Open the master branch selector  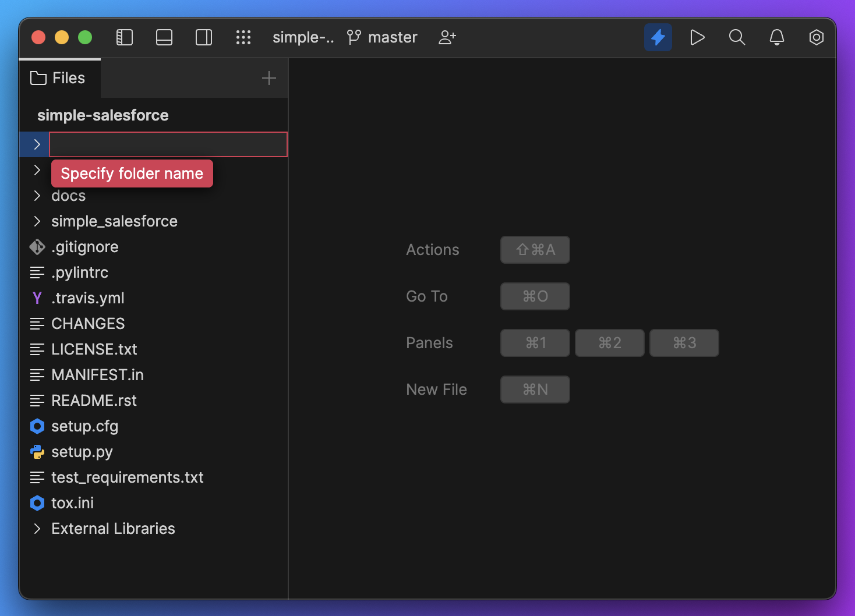click(383, 37)
